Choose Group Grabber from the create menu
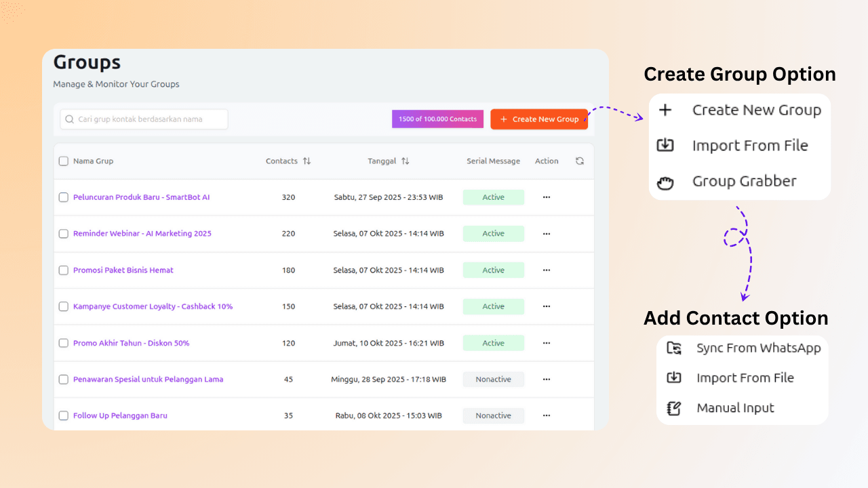868x488 pixels. (x=744, y=182)
